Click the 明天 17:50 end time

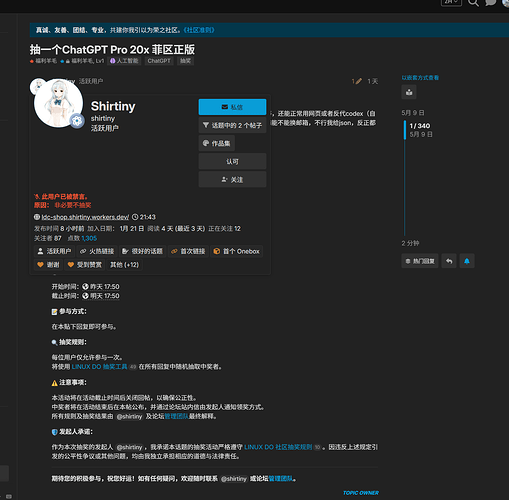pyautogui.click(x=101, y=296)
